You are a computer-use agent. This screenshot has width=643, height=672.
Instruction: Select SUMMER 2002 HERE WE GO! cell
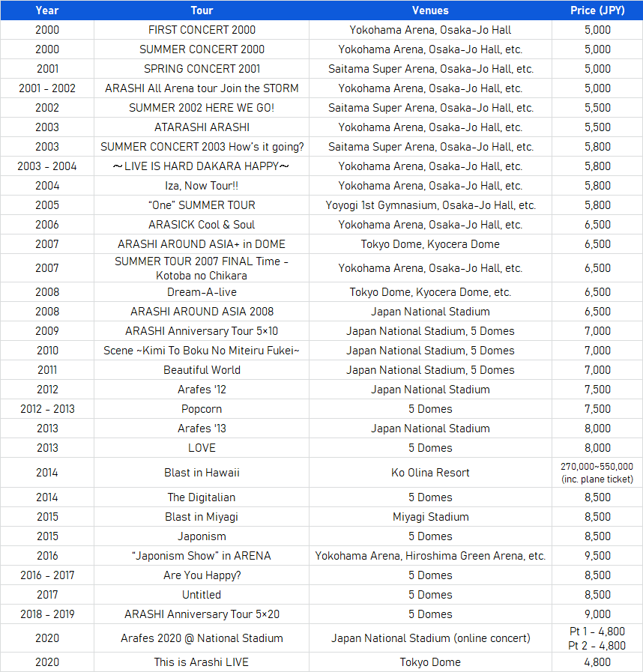click(x=202, y=108)
